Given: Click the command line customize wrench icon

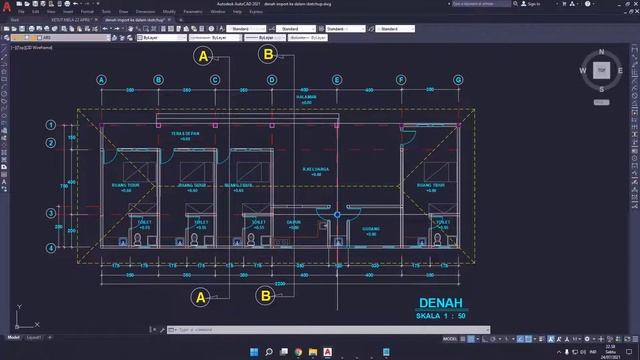Looking at the screenshot, I should [162, 330].
